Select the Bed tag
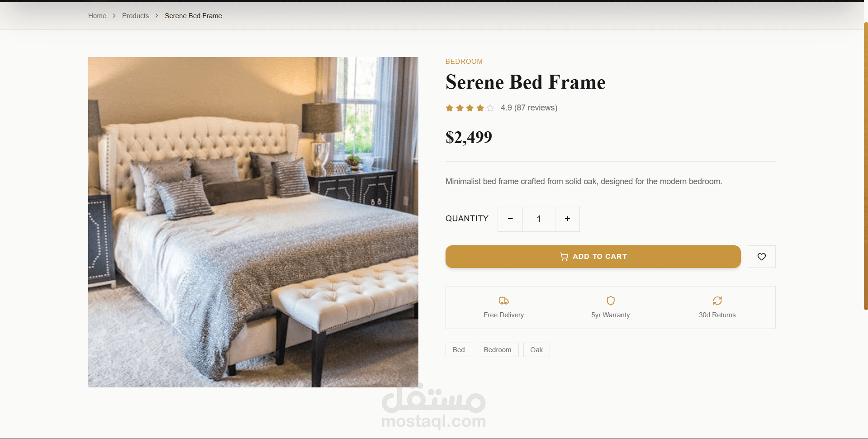The height and width of the screenshot is (439, 868). coord(459,350)
